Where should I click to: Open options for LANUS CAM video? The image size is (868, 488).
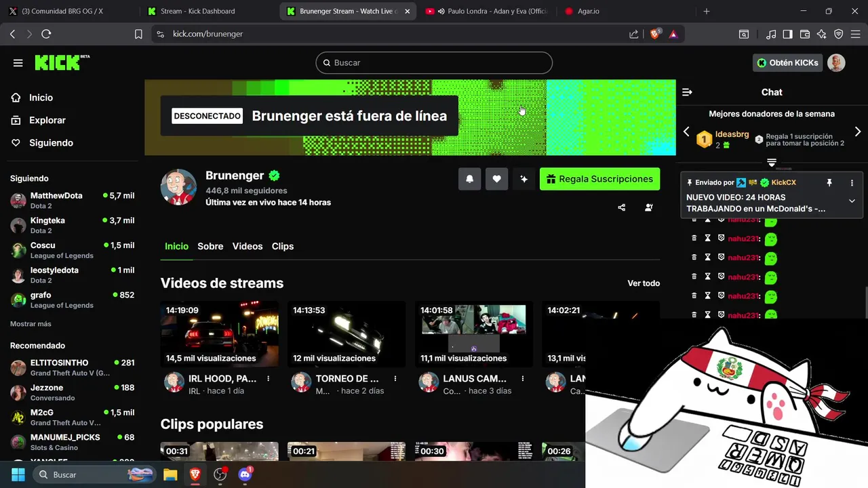(x=523, y=379)
